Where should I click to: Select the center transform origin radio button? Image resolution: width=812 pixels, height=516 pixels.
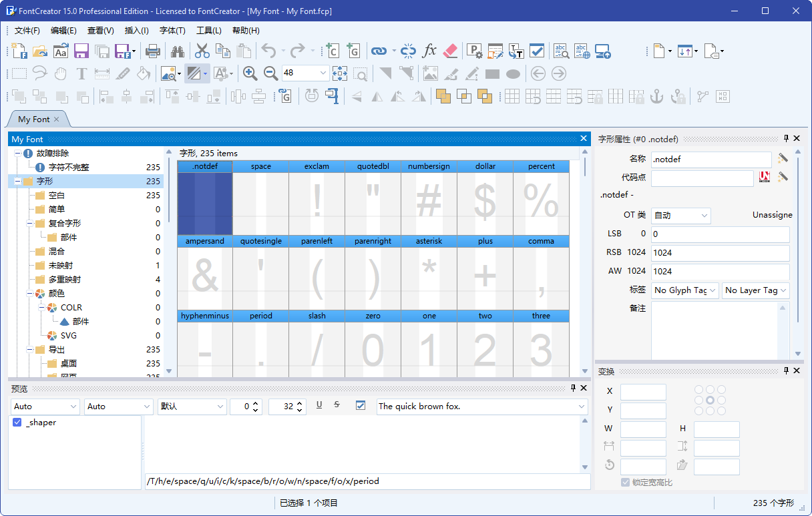pos(710,401)
